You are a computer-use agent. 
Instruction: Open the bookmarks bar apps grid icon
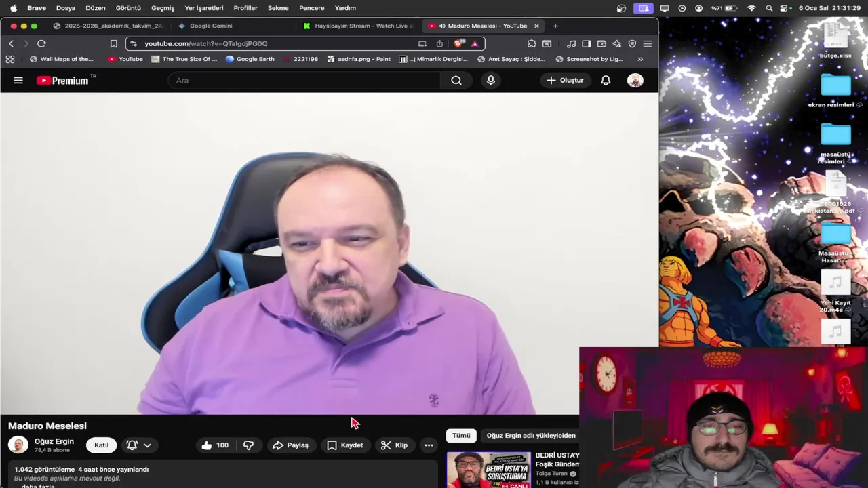pyautogui.click(x=10, y=59)
